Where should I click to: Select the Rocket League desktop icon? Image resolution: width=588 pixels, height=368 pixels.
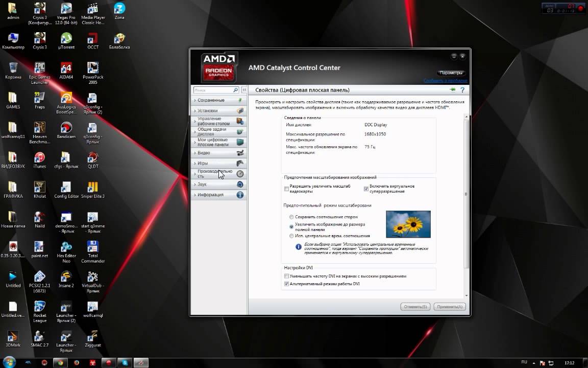pos(39,311)
